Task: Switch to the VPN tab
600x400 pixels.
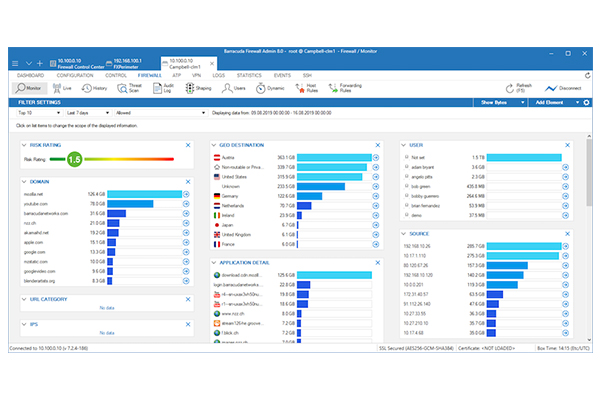Action: [x=196, y=75]
